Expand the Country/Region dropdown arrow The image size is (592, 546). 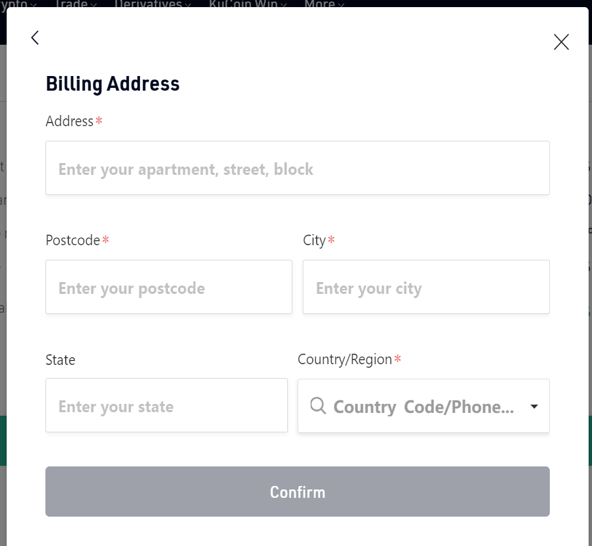pyautogui.click(x=534, y=406)
